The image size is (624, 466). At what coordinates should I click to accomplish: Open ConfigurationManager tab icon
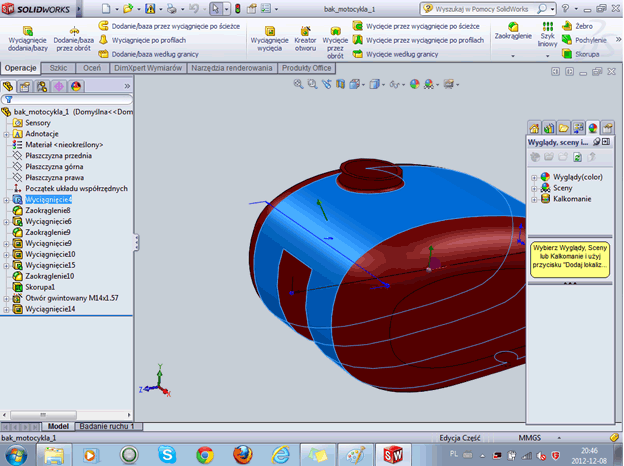click(42, 86)
